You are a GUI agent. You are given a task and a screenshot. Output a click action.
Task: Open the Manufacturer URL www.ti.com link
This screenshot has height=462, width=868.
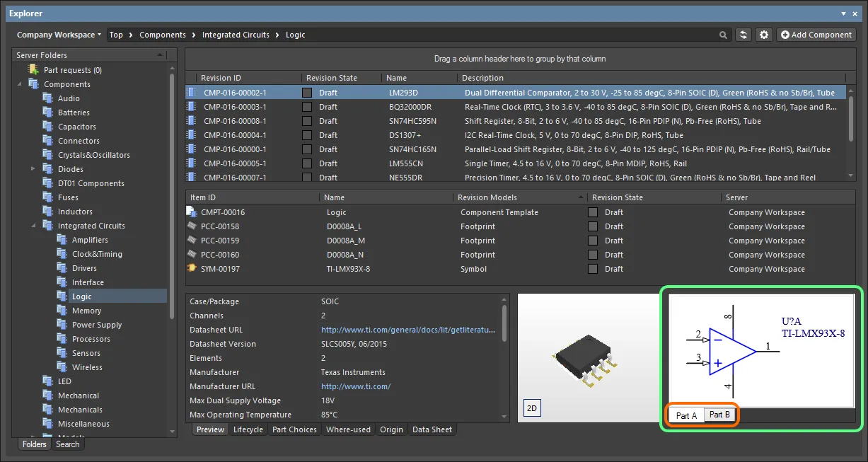pos(355,386)
